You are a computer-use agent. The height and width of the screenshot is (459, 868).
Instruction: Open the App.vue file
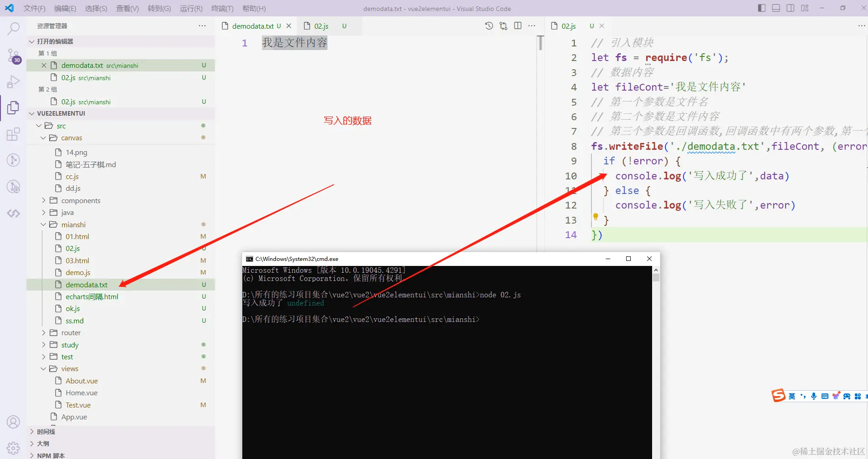[x=121, y=417]
